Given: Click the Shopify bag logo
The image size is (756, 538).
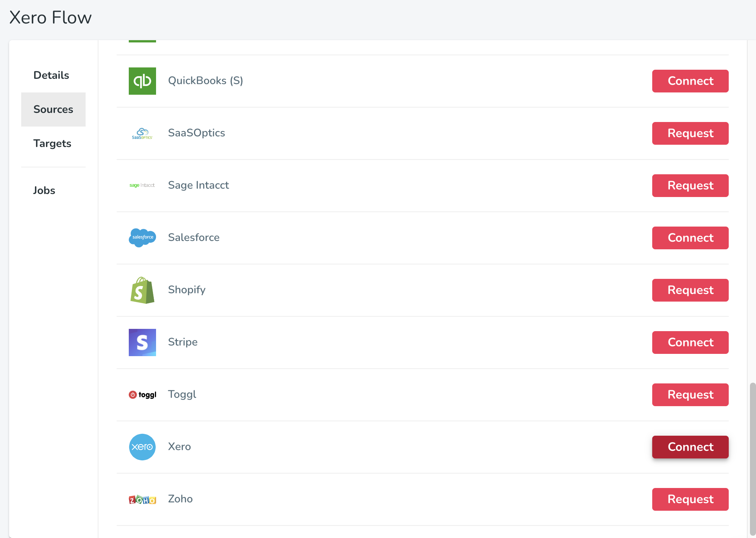Looking at the screenshot, I should pos(142,290).
